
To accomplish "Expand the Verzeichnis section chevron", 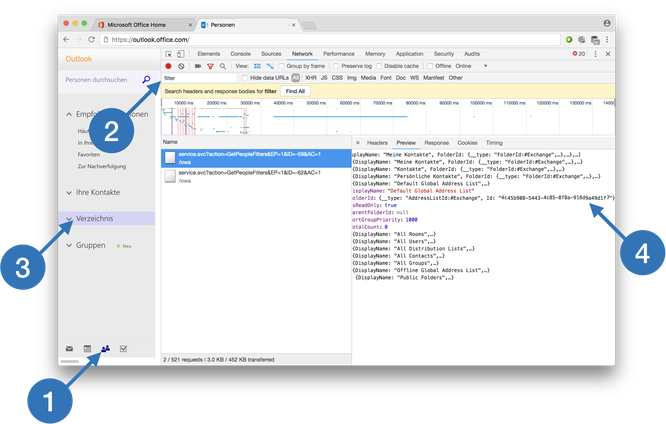I will pos(69,219).
